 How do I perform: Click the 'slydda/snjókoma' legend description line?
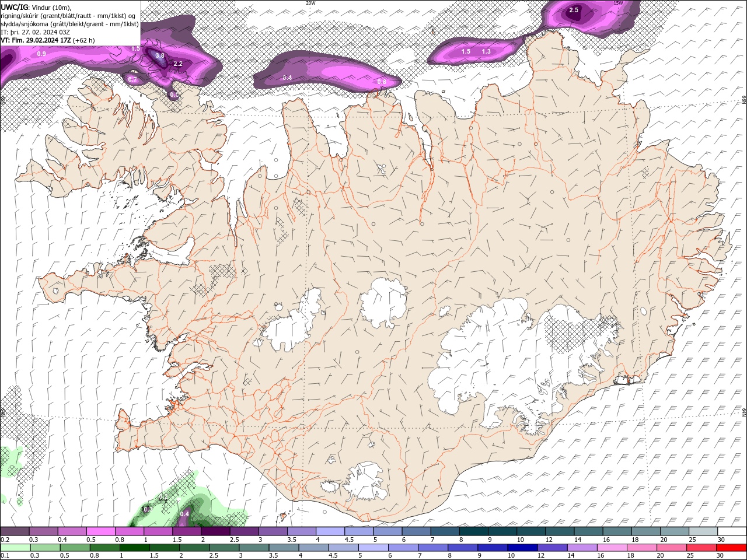[x=69, y=24]
